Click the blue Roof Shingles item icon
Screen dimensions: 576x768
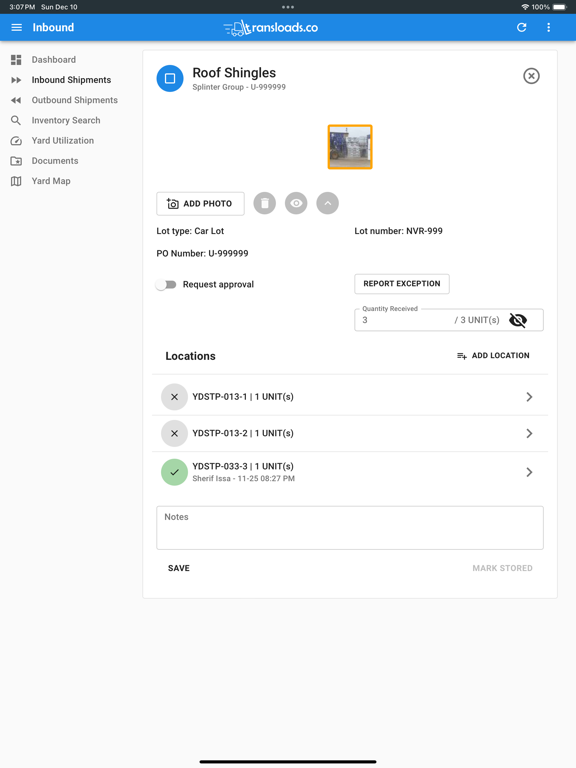click(170, 78)
